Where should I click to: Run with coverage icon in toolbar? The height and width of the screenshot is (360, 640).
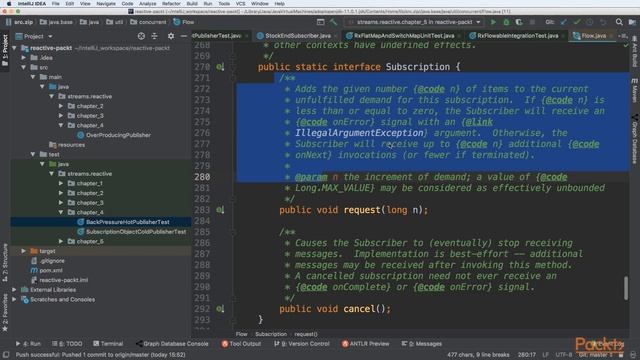coord(519,22)
